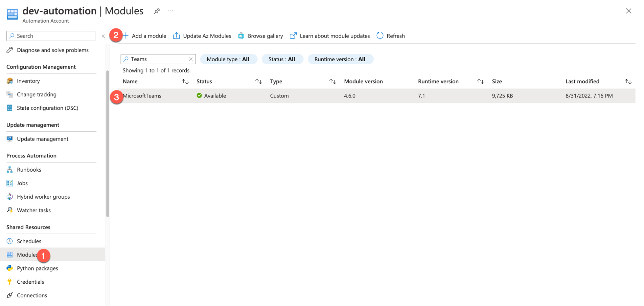Viewport: 644px width, 306px height.
Task: Click the Size column header
Action: [497, 82]
